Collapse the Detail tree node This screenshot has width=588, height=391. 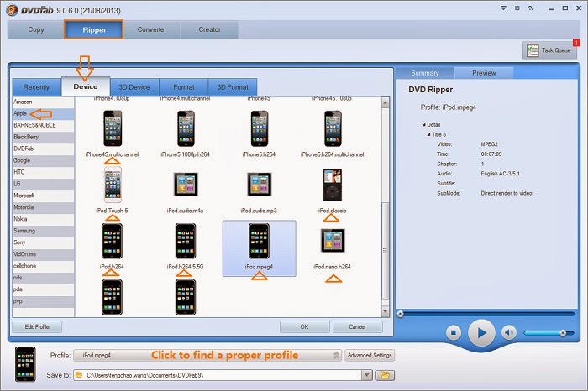[423, 125]
